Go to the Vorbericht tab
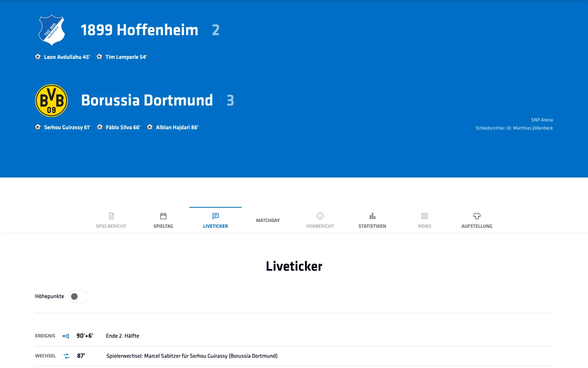This screenshot has height=368, width=588. click(320, 220)
